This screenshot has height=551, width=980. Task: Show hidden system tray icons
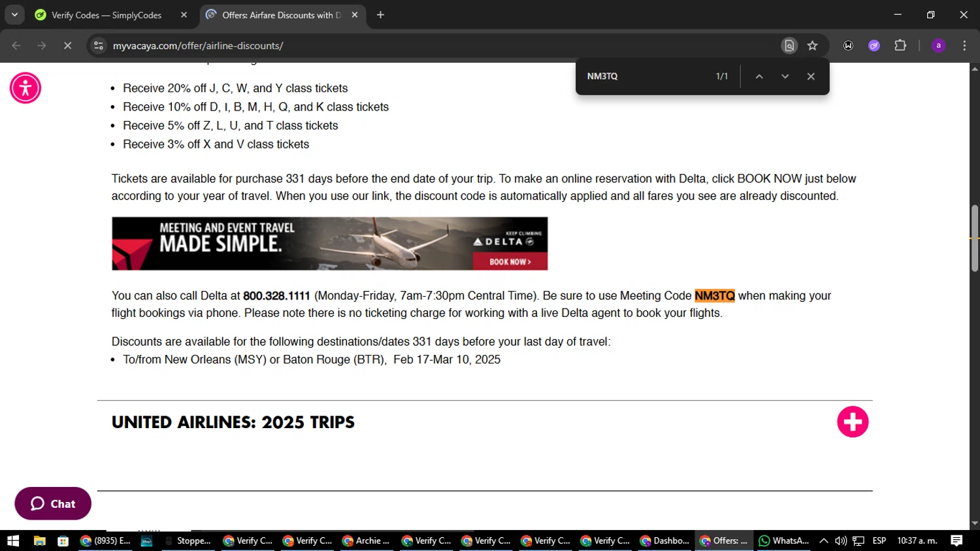824,541
